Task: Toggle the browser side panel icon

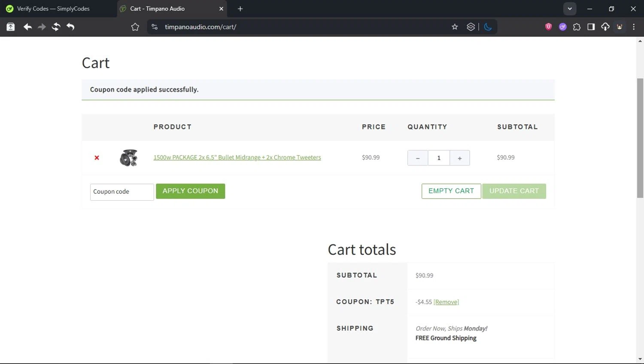Action: coord(591,27)
